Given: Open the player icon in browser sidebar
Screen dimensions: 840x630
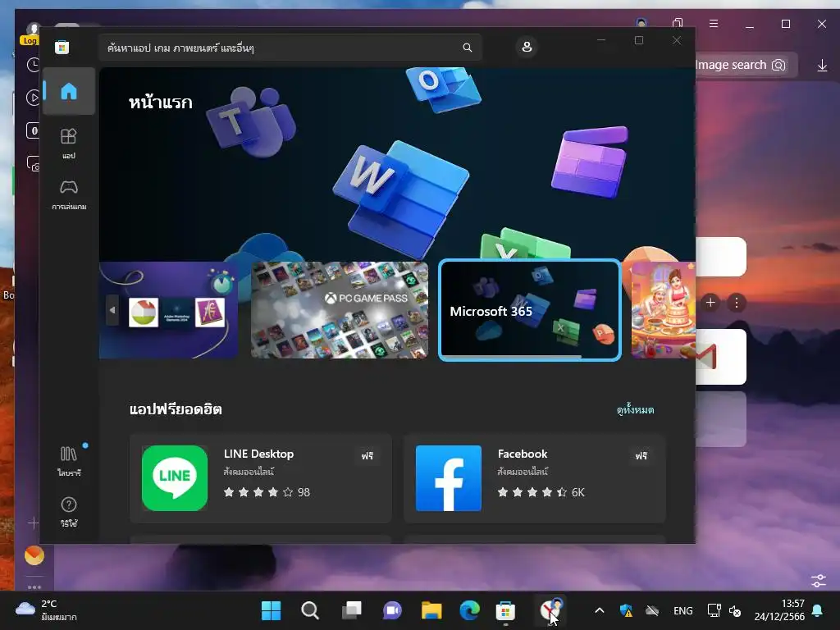Looking at the screenshot, I should [33, 98].
